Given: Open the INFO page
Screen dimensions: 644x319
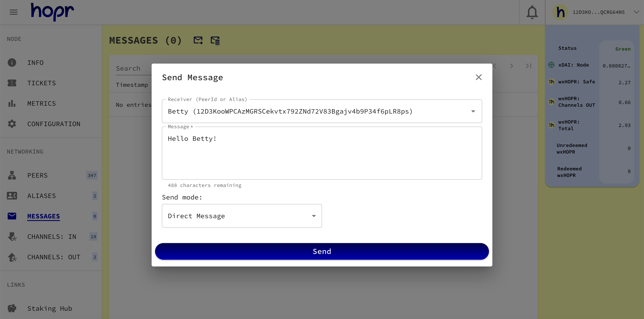Looking at the screenshot, I should (36, 63).
